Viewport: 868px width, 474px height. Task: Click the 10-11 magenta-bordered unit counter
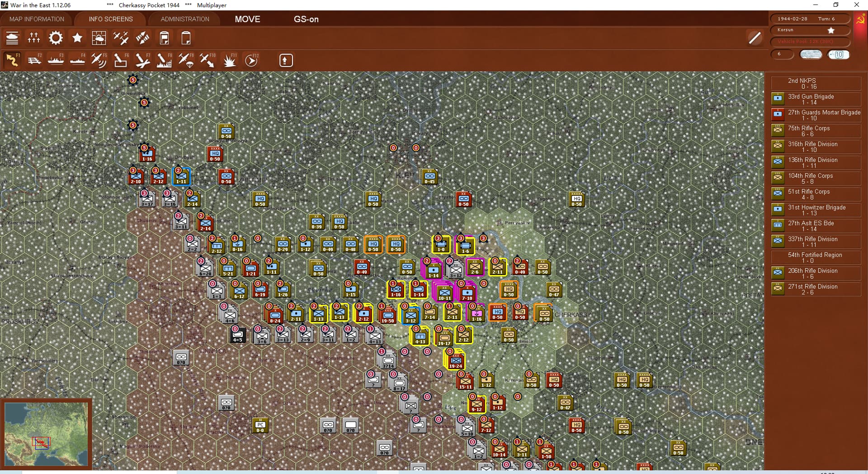point(444,293)
